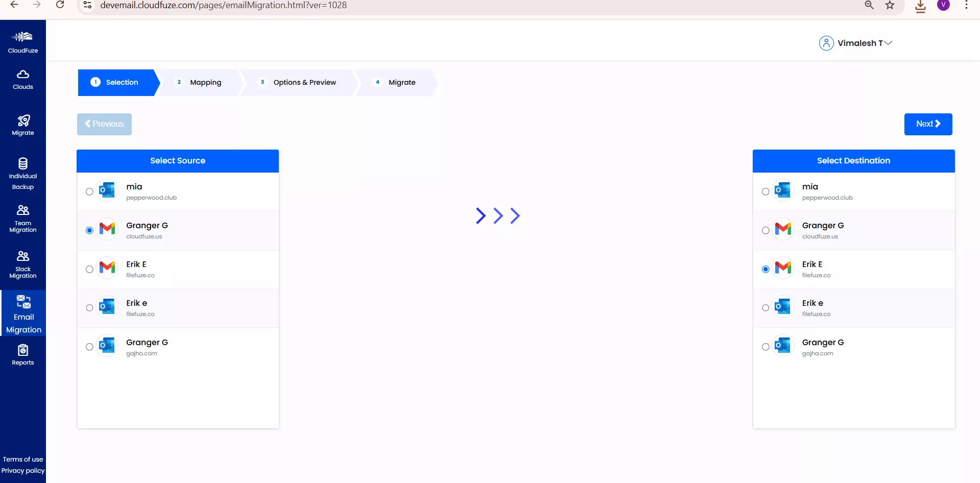Click destination text gajha.com
Viewport: 980px width, 483px height.
[817, 353]
